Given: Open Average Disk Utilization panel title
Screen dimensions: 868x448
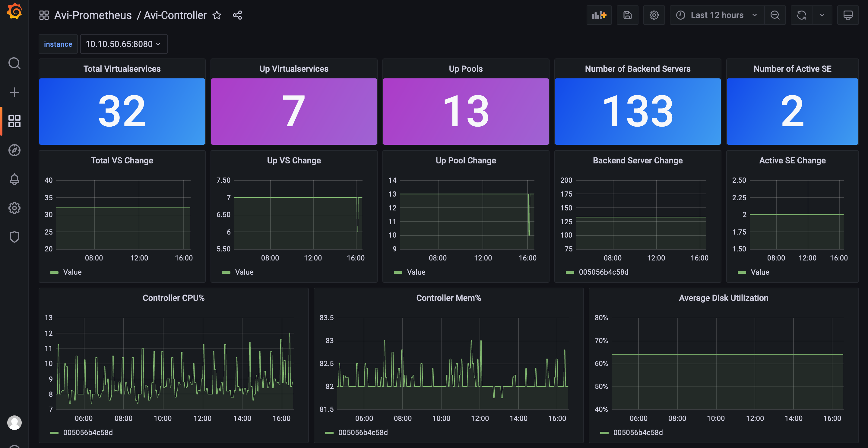Looking at the screenshot, I should click(x=724, y=298).
